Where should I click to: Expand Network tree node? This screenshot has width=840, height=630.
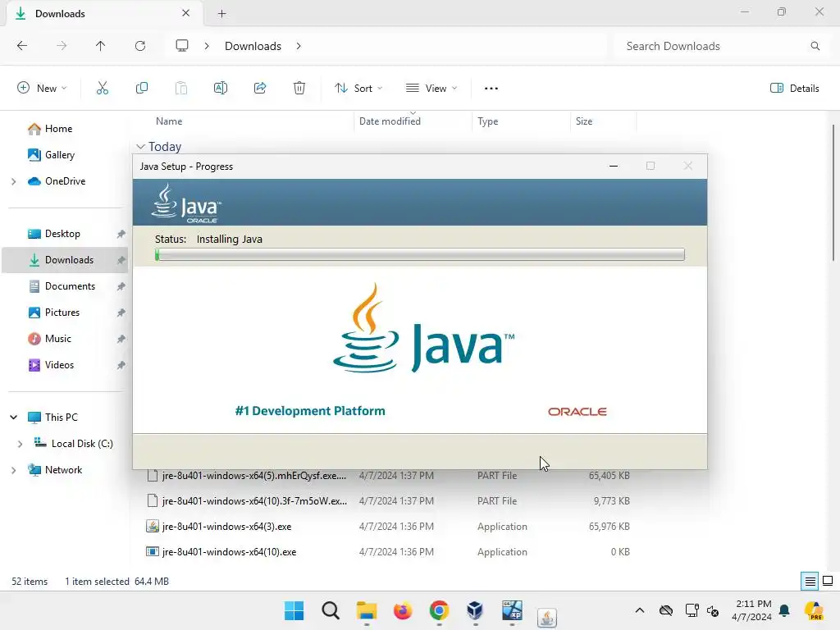(x=13, y=470)
